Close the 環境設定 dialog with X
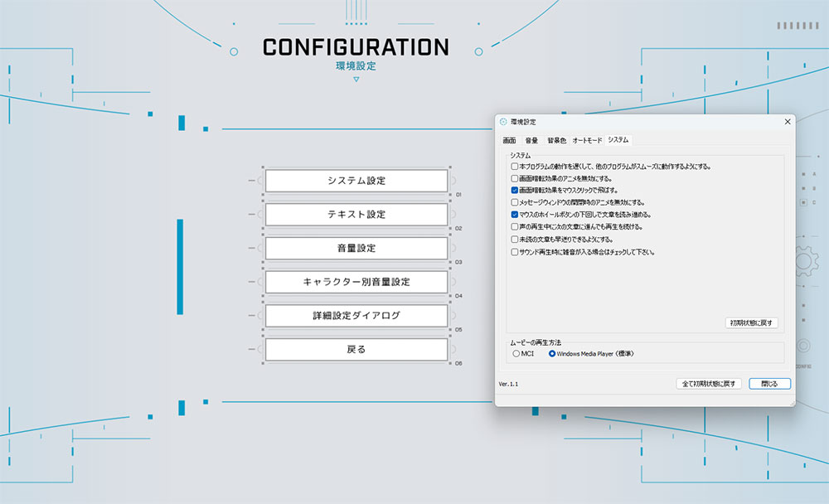This screenshot has height=504, width=829. [x=786, y=122]
